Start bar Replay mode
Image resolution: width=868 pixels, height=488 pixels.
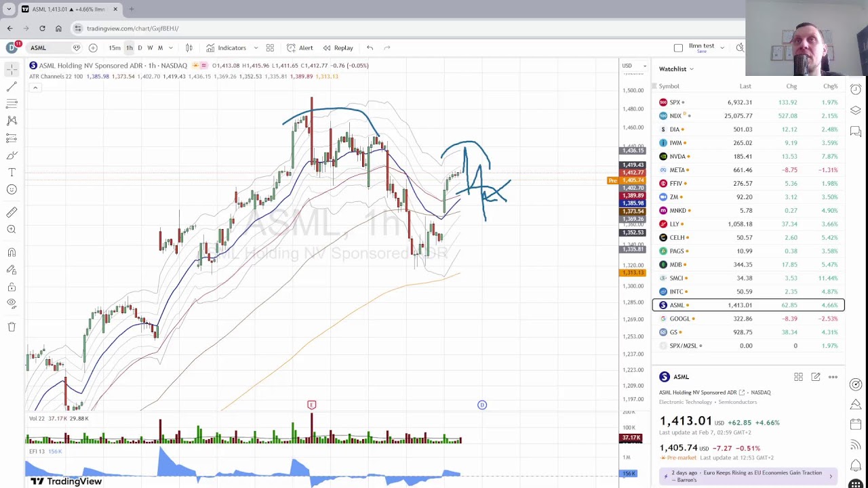(338, 47)
